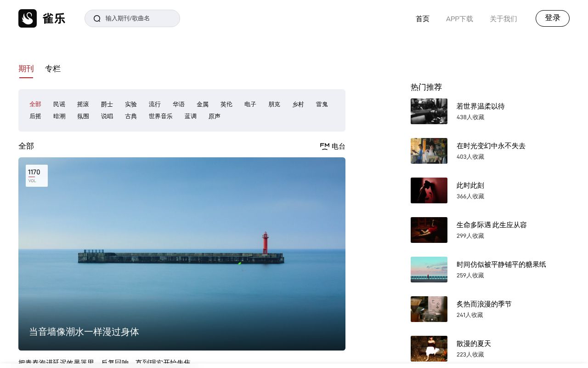588x368 pixels.
Task: Filter by 蓝调 genre
Action: pyautogui.click(x=191, y=116)
